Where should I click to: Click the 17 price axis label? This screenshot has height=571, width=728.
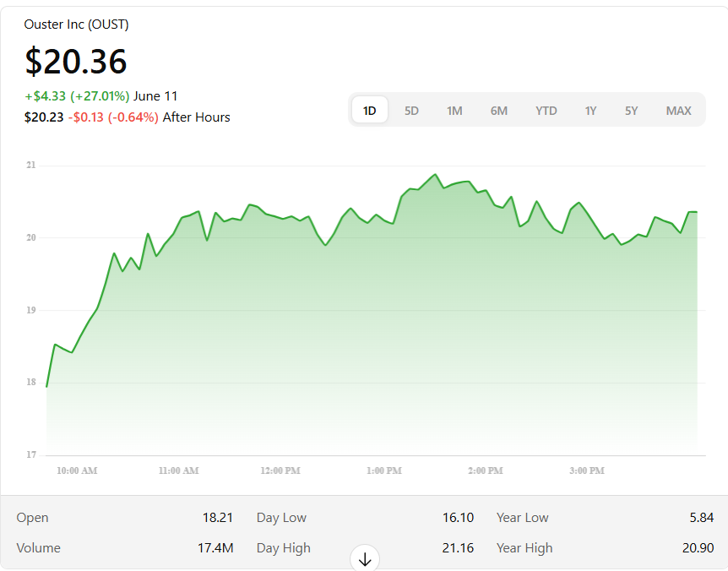point(31,454)
